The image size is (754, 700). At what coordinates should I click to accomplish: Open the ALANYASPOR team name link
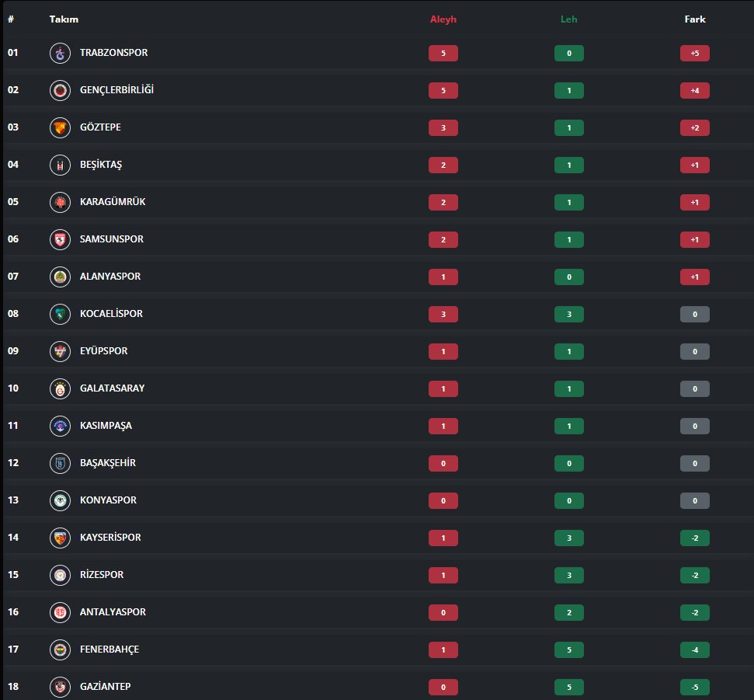pos(110,276)
